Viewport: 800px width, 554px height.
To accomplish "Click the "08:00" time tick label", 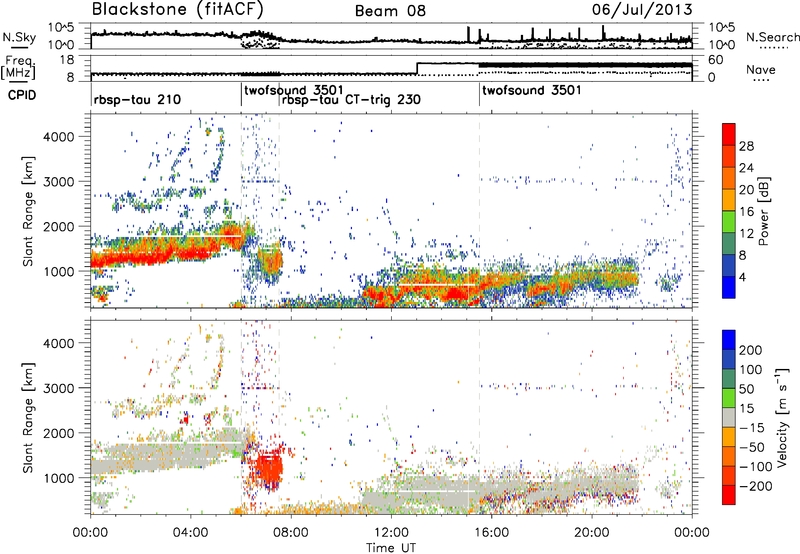I will [x=291, y=533].
